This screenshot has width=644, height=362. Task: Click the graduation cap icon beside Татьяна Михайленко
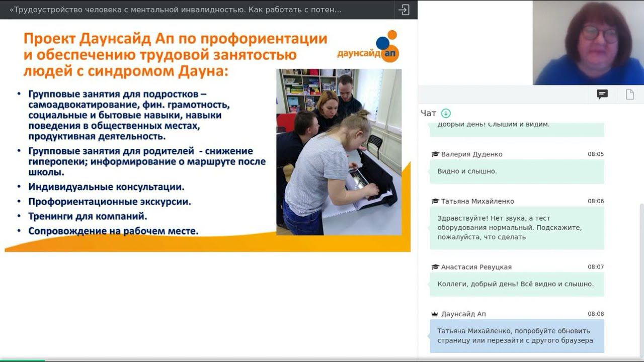pyautogui.click(x=435, y=201)
